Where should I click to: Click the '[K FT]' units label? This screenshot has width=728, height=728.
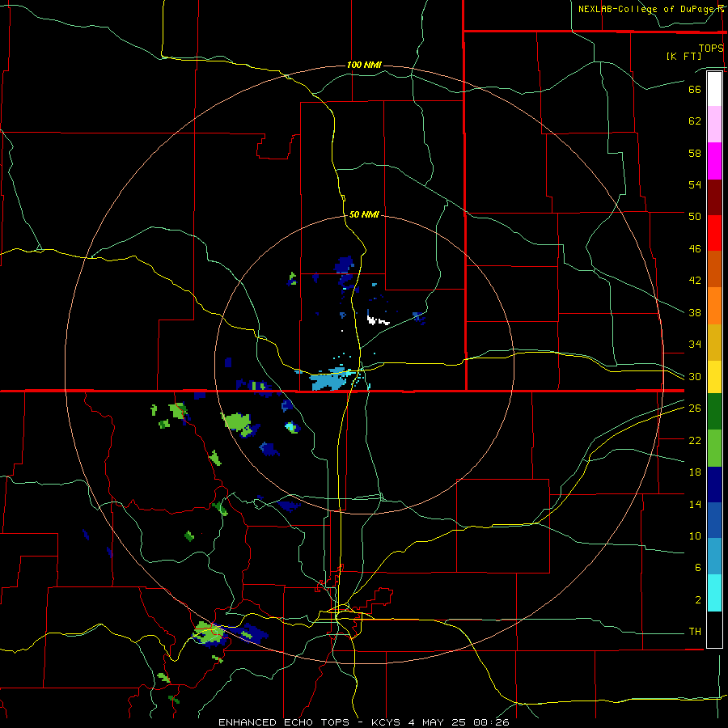[684, 57]
